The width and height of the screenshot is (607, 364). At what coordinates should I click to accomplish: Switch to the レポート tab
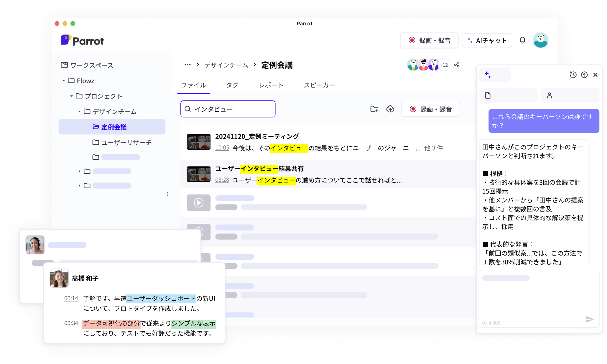[271, 85]
